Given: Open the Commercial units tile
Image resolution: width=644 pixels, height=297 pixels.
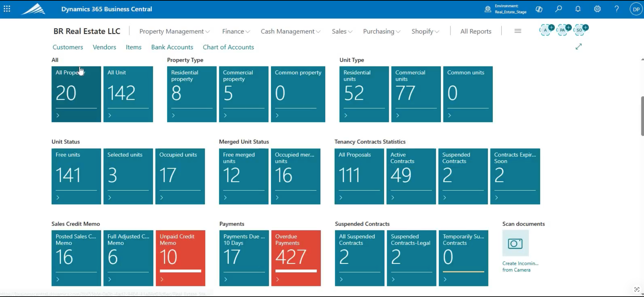Looking at the screenshot, I should 416,94.
